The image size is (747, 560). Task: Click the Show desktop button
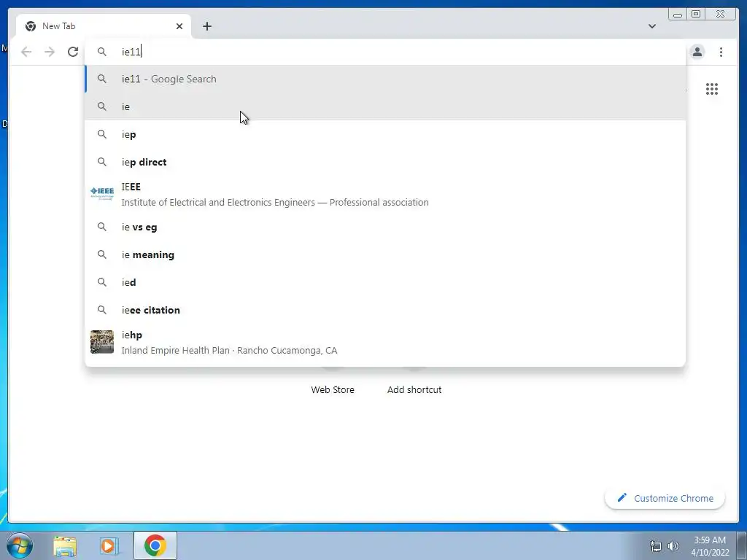[742, 545]
